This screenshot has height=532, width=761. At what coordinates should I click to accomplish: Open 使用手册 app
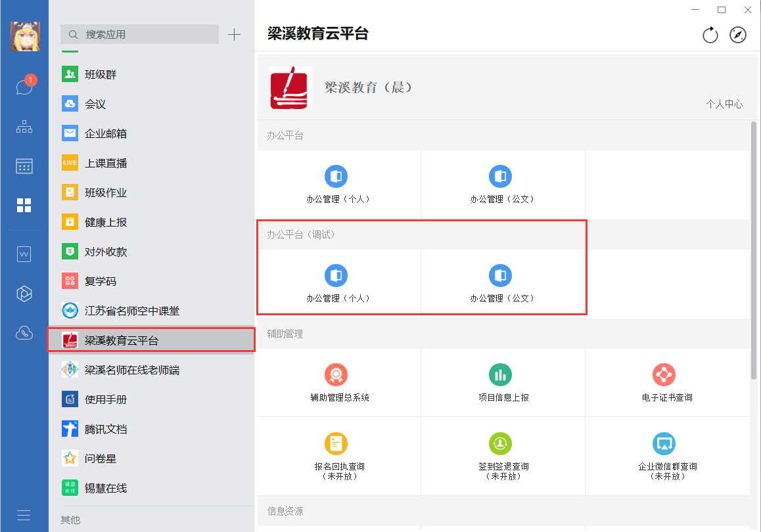[x=151, y=399]
